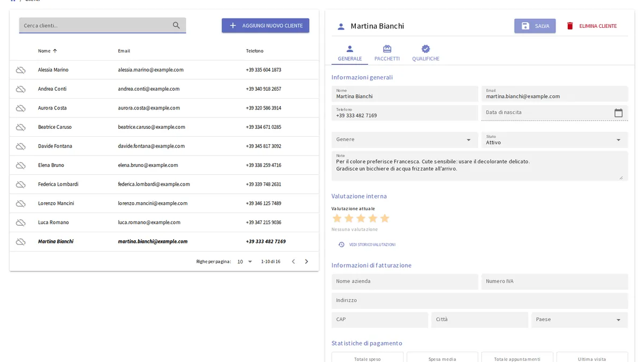Set rating to four stars
The height and width of the screenshot is (362, 644).
pyautogui.click(x=372, y=218)
